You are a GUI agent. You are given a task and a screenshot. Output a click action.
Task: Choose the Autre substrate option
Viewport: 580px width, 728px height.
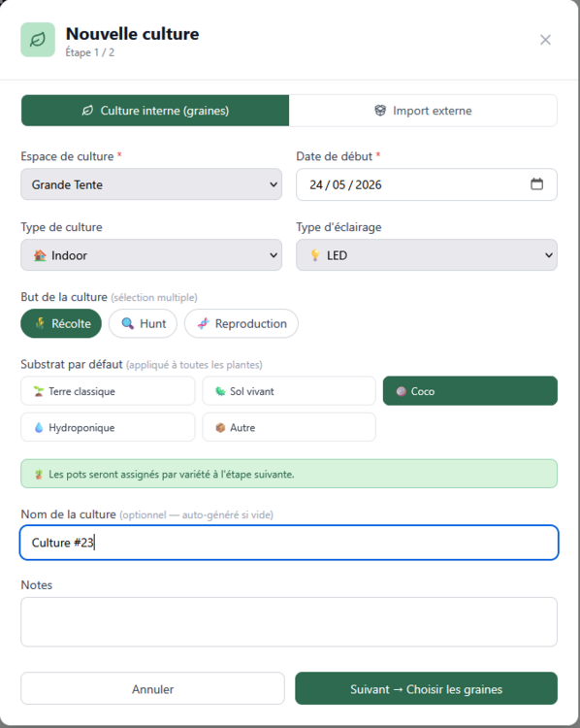pos(289,427)
